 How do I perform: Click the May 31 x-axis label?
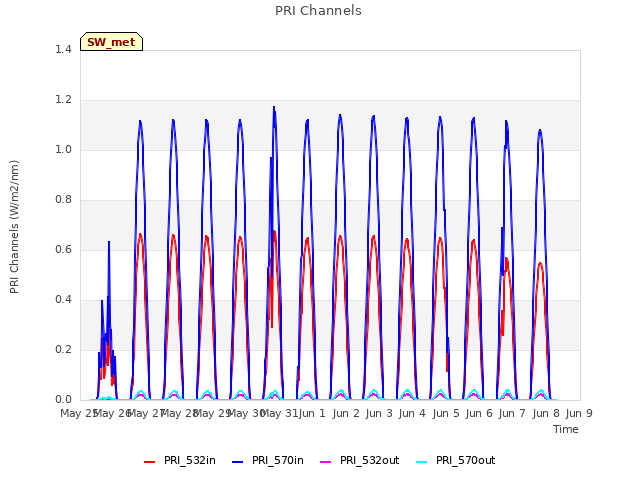pyautogui.click(x=279, y=413)
